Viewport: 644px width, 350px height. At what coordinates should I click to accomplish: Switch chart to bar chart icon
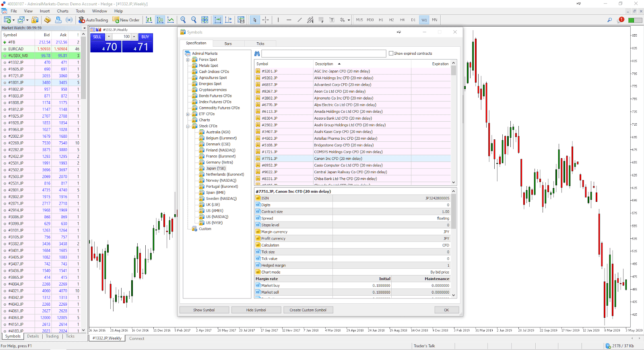tap(149, 20)
